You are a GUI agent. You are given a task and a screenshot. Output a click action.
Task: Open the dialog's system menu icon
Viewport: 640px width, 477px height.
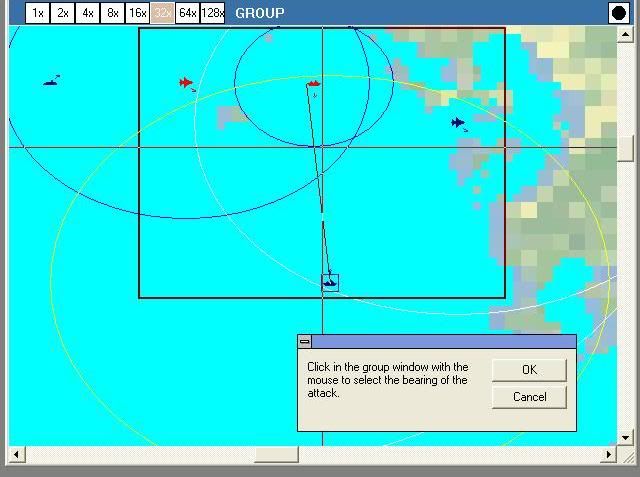pos(304,342)
